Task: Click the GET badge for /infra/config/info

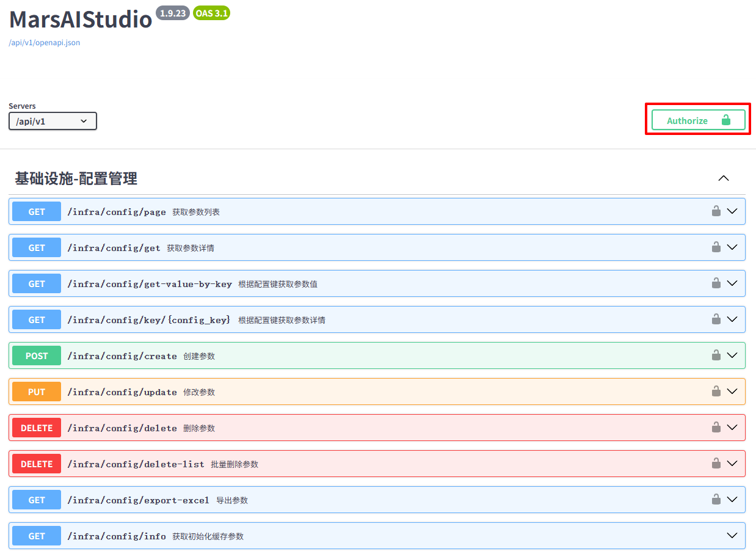Action: click(x=37, y=536)
